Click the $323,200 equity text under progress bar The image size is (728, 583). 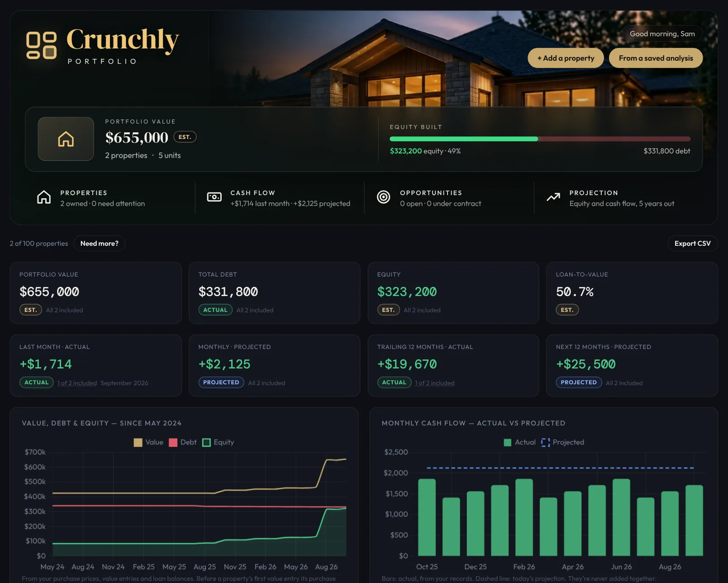point(425,151)
